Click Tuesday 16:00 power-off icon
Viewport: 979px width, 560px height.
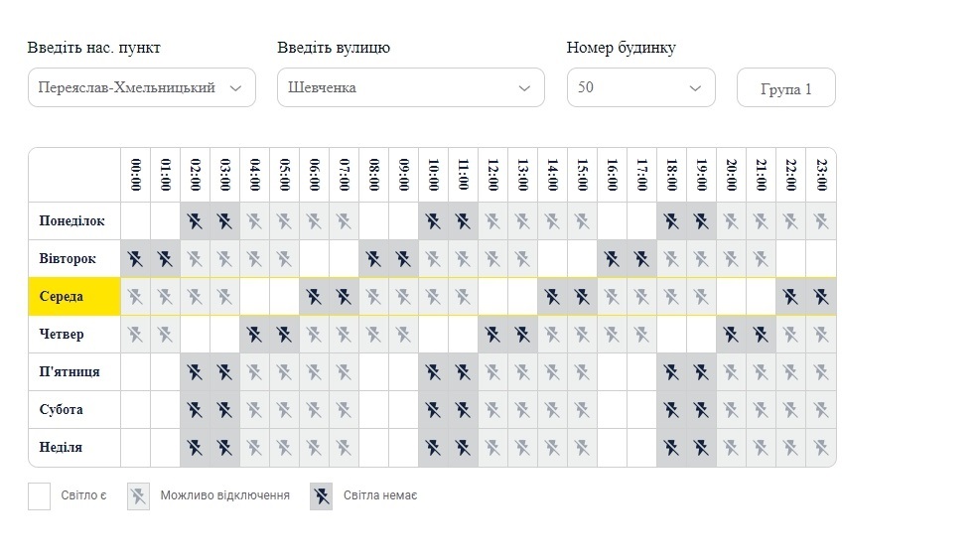tap(612, 259)
